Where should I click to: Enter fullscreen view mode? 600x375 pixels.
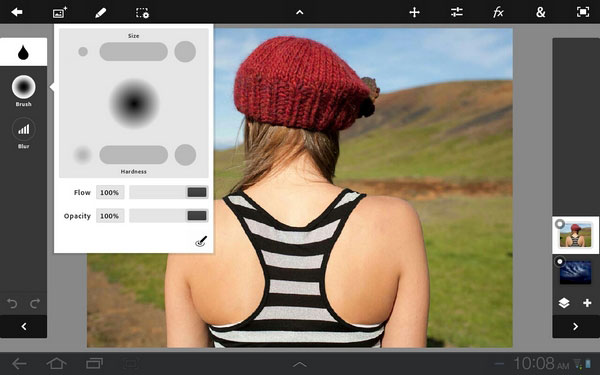tap(583, 12)
